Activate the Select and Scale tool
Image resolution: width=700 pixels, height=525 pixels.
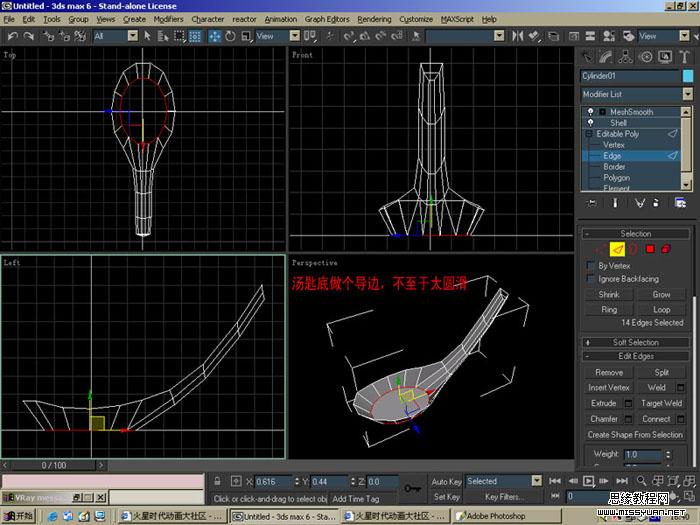click(x=246, y=36)
